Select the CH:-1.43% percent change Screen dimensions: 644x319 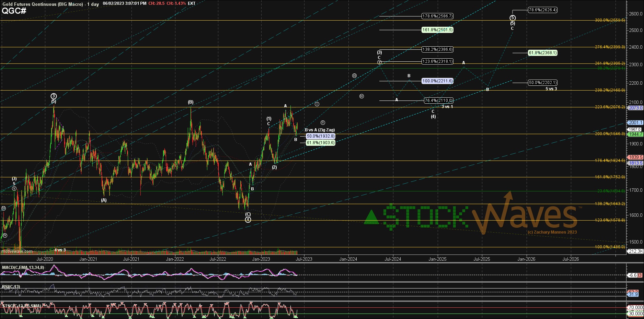click(x=176, y=3)
